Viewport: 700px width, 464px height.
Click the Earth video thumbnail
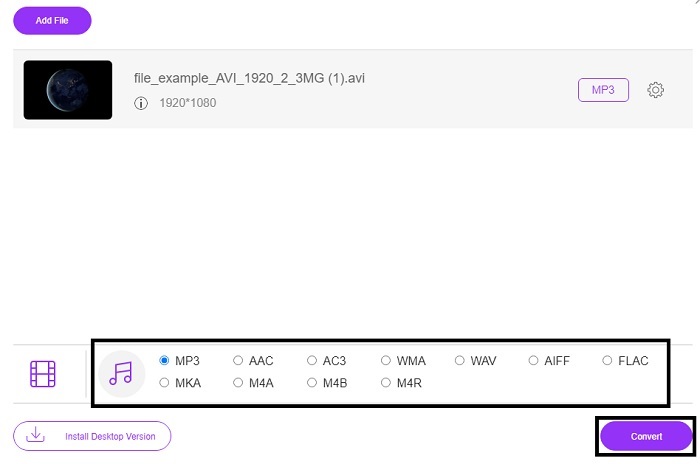pyautogui.click(x=67, y=90)
